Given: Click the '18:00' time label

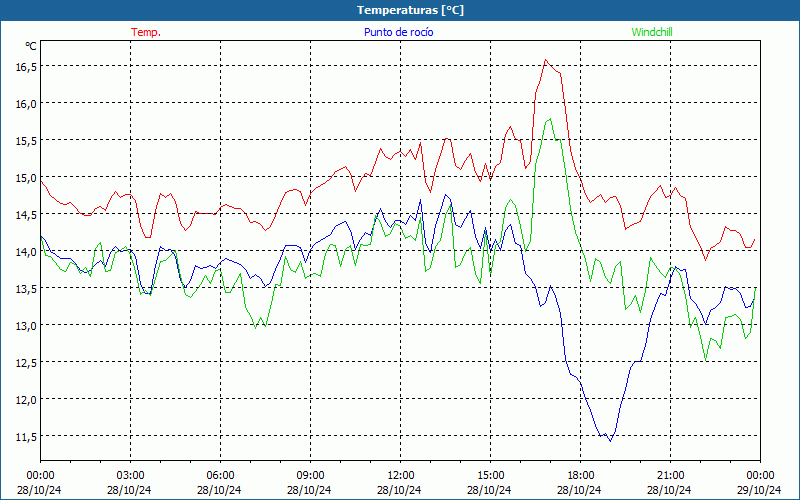Looking at the screenshot, I should [580, 476].
